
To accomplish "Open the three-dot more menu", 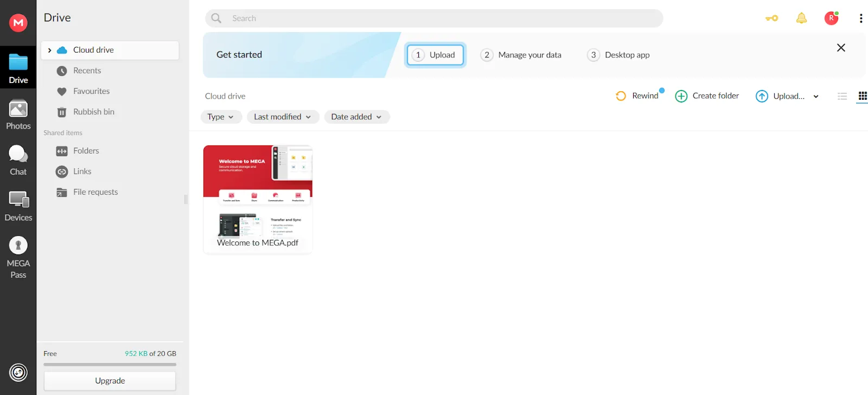I will (x=861, y=18).
